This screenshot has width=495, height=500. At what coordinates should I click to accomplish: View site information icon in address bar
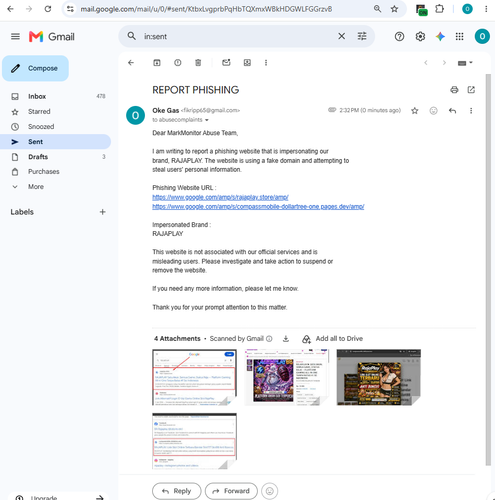[x=70, y=9]
